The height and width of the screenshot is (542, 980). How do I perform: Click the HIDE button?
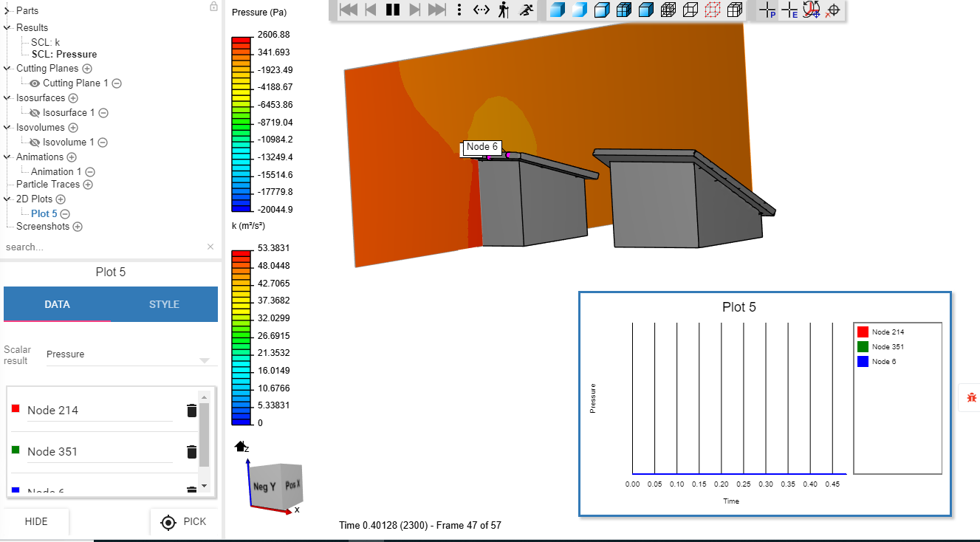point(36,521)
